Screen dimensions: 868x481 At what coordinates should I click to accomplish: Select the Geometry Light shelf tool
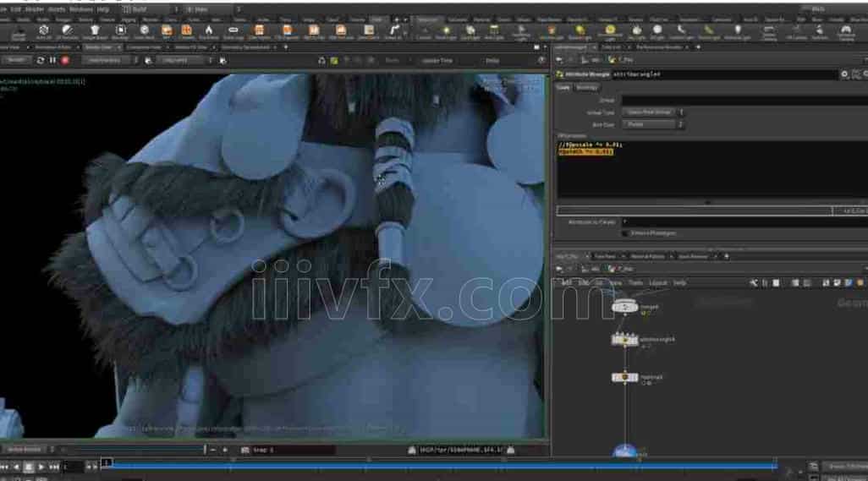click(x=521, y=32)
